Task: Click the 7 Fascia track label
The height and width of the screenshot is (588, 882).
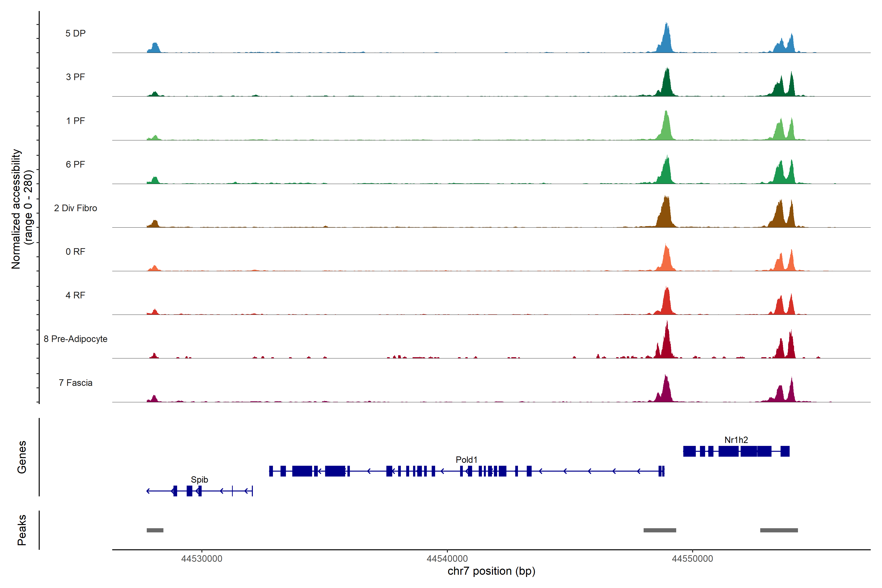Action: [x=75, y=382]
